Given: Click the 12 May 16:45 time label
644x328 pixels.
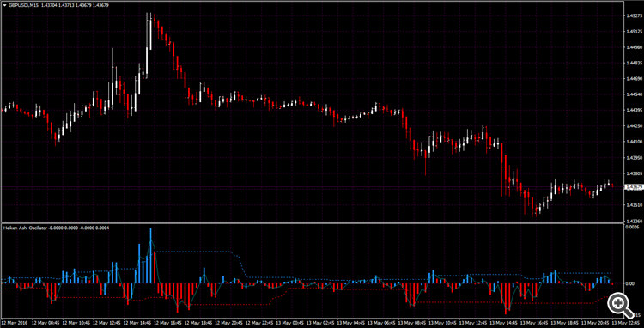Looking at the screenshot, I should click(167, 323).
